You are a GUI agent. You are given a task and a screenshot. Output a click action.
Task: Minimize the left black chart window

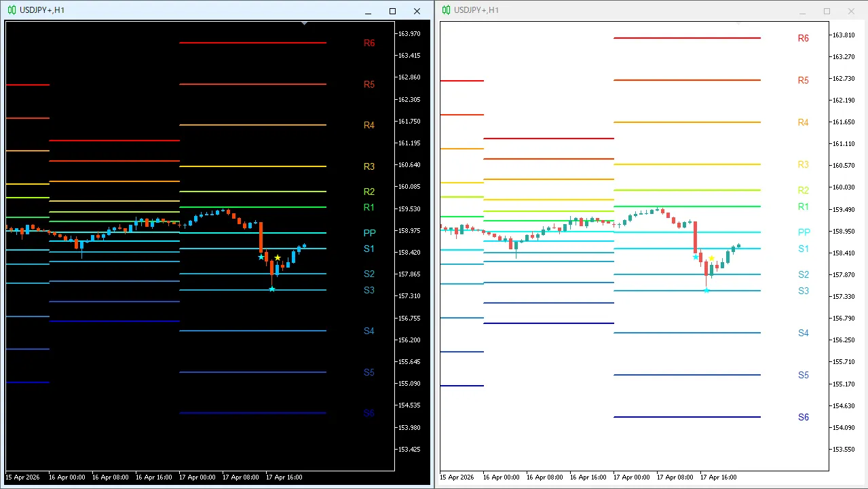[368, 11]
